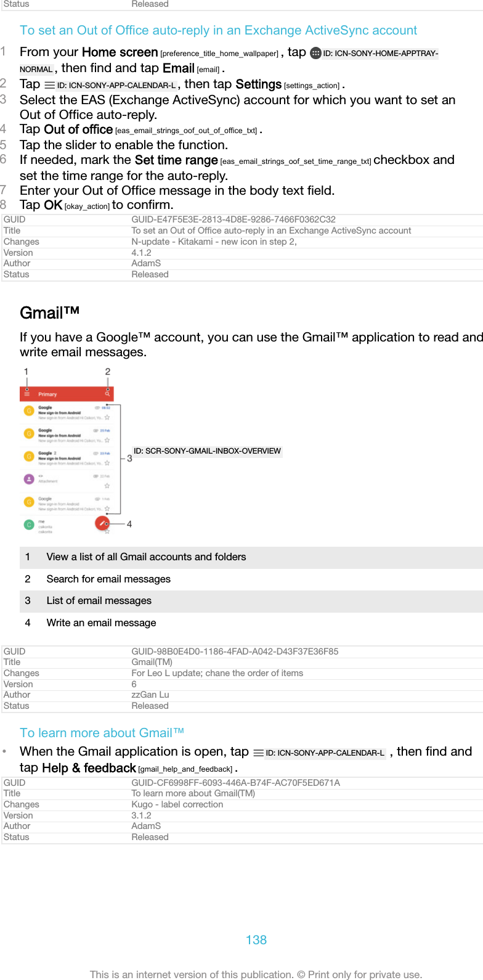Star the Attachment email dated 22 Feb
Viewport: 483px width, 980px height.
[107, 486]
